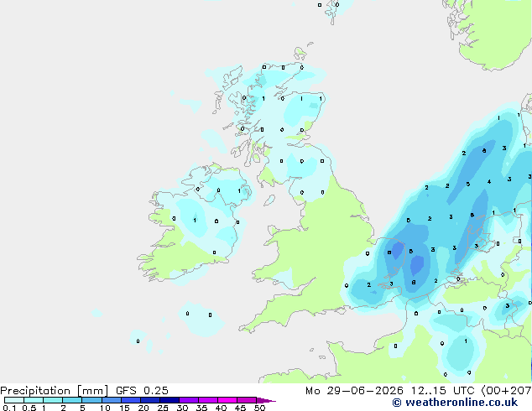Choose the 30–35 mm purple legend swatch

coord(188,400)
